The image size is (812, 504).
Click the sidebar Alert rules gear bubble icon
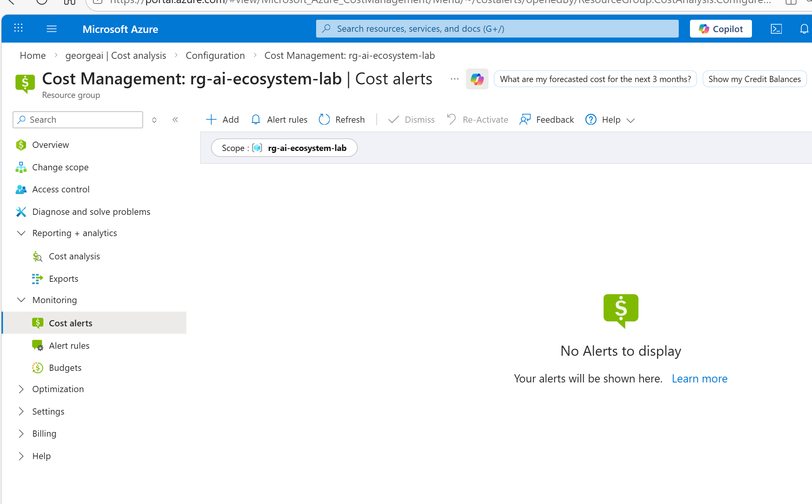tap(38, 346)
